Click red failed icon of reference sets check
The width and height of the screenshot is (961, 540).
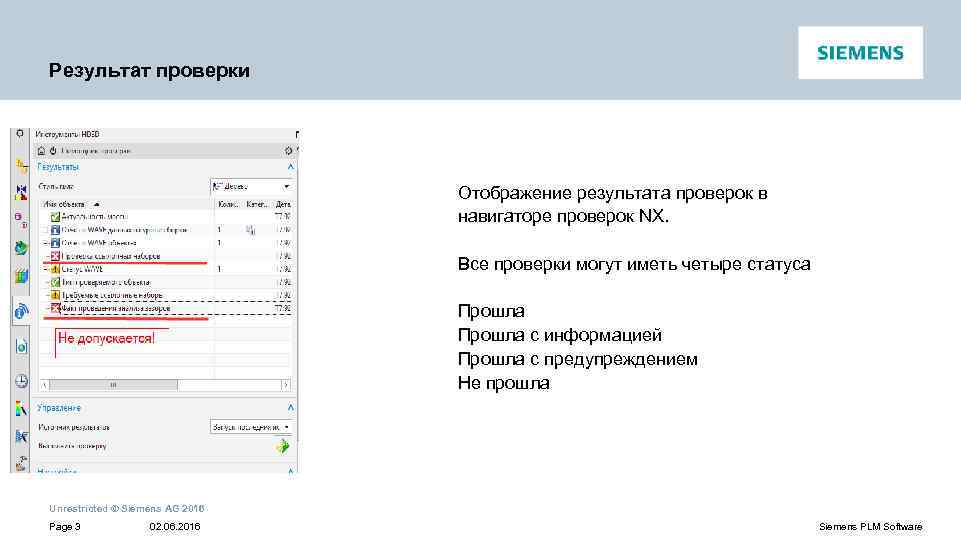click(x=55, y=256)
